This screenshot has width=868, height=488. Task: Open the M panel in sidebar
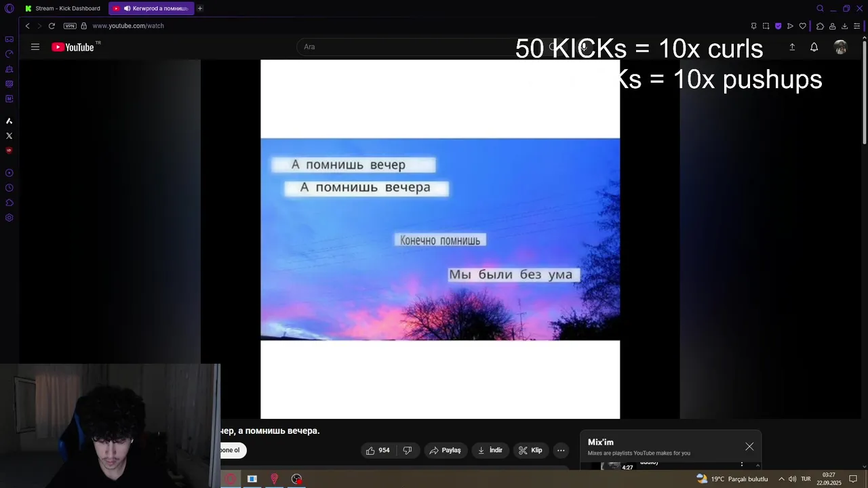pos(9,99)
